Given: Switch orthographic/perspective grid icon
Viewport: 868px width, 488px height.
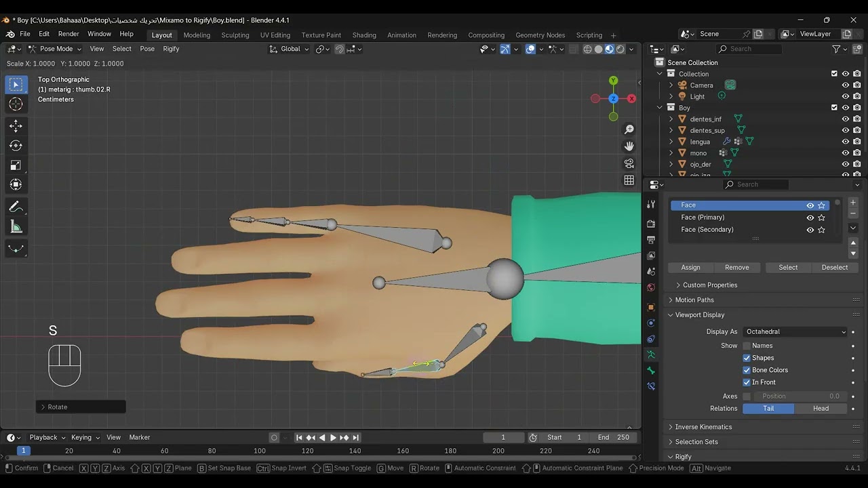Looking at the screenshot, I should pyautogui.click(x=629, y=180).
